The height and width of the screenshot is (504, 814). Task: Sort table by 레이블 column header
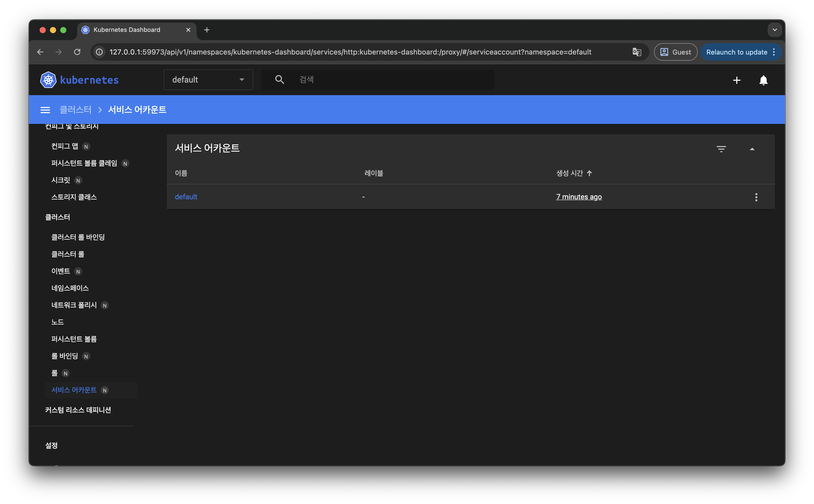coord(374,173)
